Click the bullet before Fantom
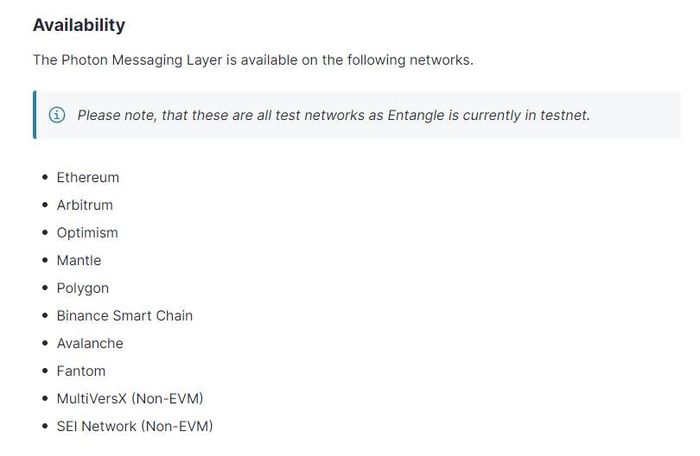This screenshot has width=700, height=456. pos(45,371)
